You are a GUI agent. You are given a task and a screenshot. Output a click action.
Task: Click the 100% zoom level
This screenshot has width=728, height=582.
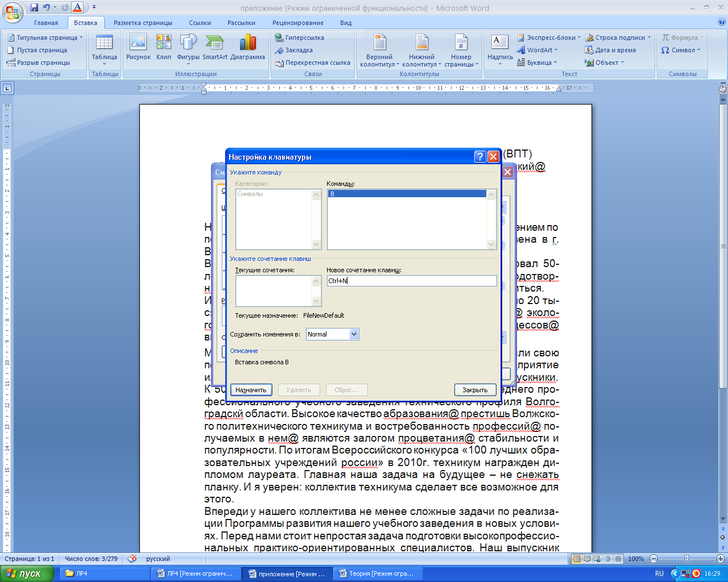636,559
